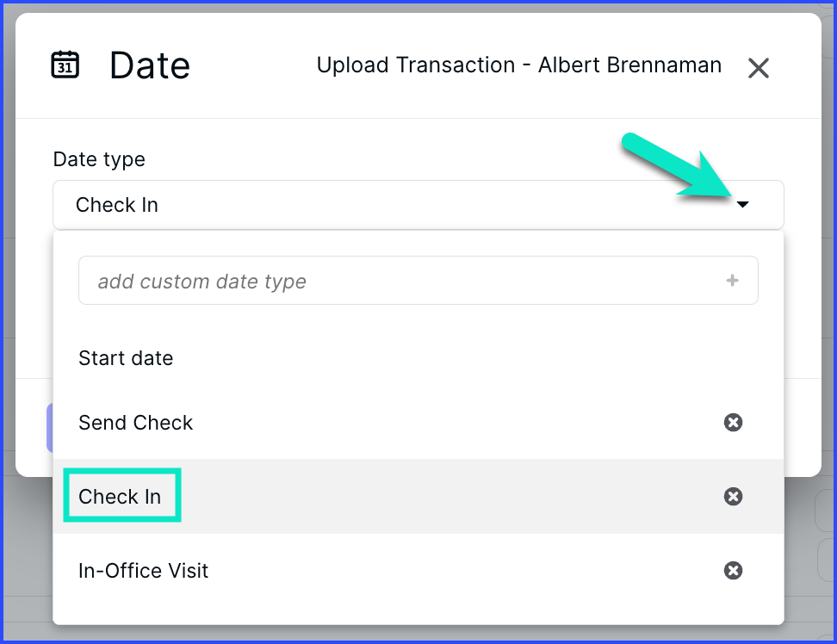Click the black dropdown caret in the Date type field

742,204
